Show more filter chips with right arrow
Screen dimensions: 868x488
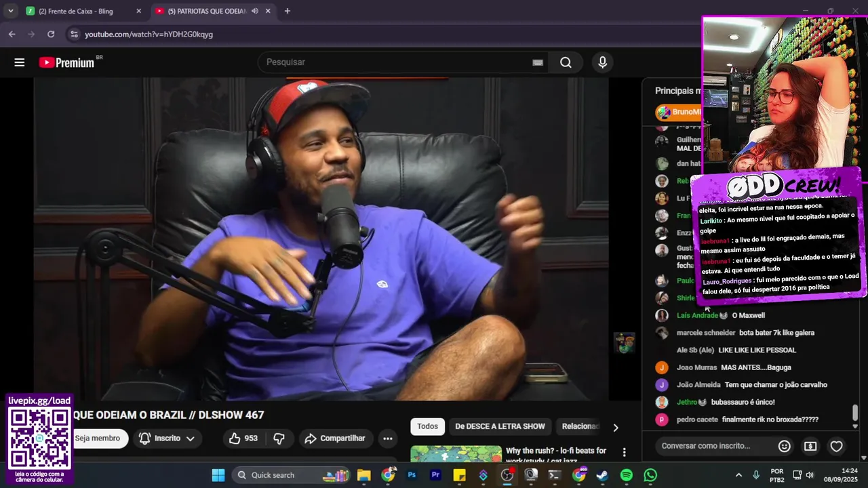(x=616, y=428)
